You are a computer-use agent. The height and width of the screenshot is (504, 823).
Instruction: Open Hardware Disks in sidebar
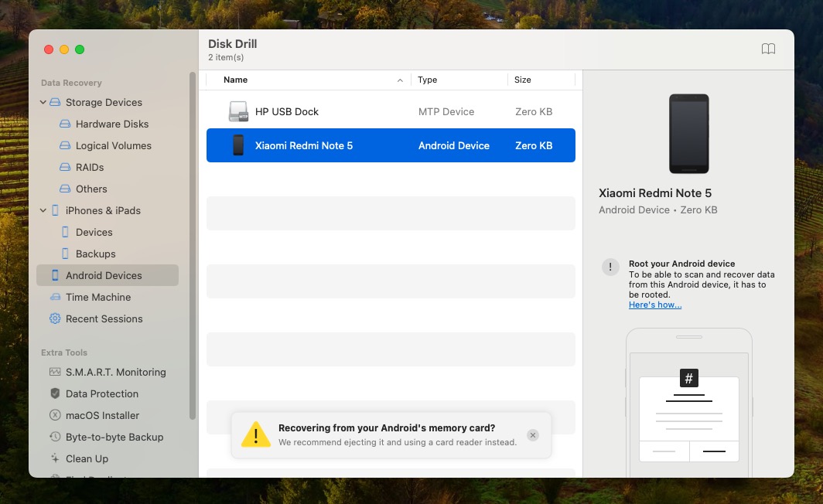(x=111, y=124)
